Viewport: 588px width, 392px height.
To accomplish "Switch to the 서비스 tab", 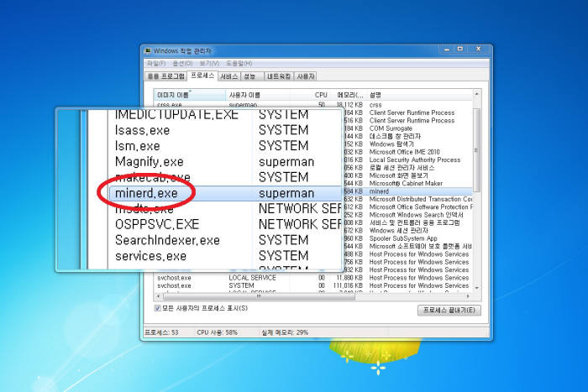I will [229, 76].
